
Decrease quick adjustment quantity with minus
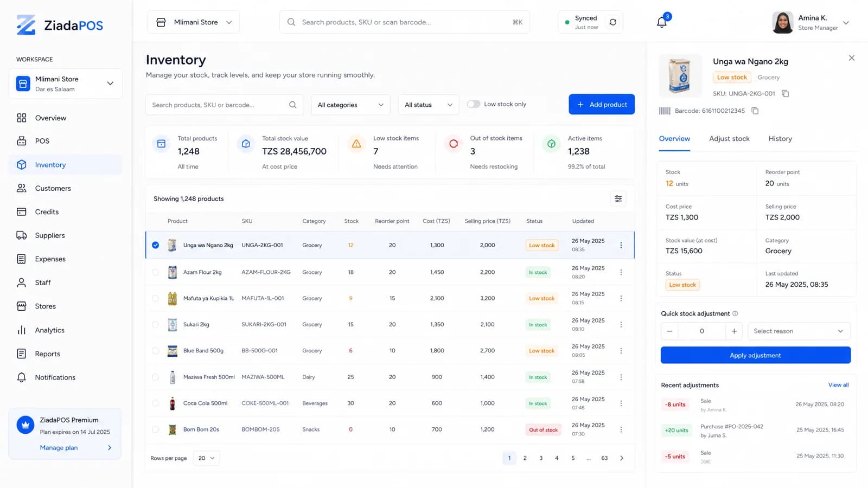pyautogui.click(x=669, y=331)
